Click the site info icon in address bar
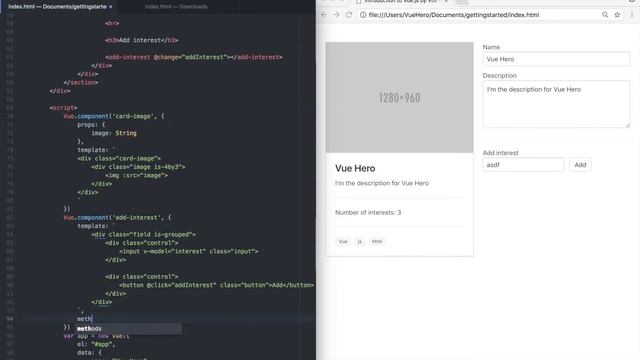 pyautogui.click(x=363, y=15)
